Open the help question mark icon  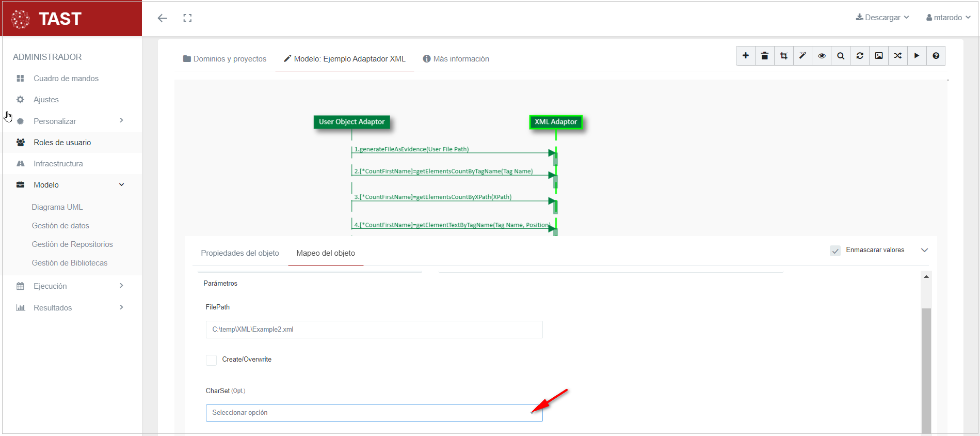pos(936,56)
